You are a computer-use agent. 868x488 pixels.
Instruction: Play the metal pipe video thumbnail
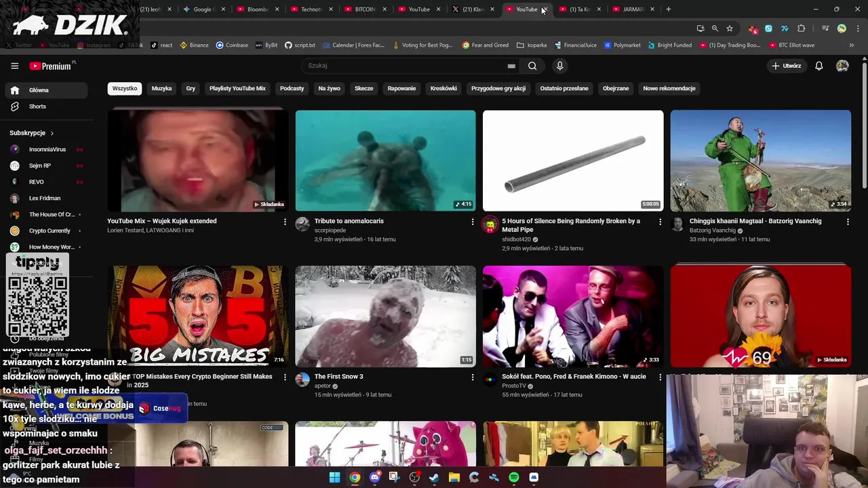(x=573, y=161)
